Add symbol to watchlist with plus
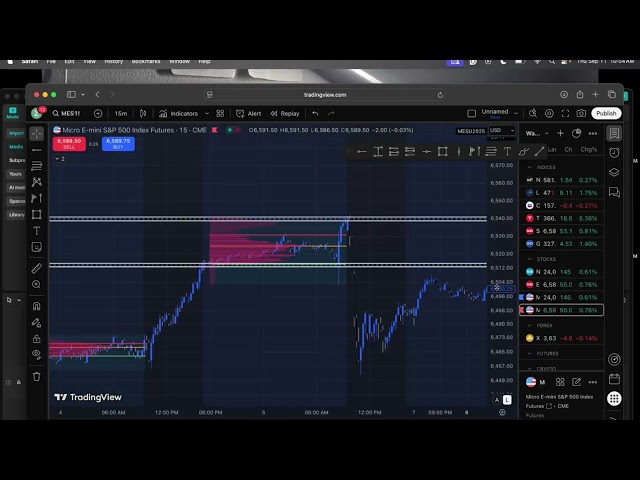The width and height of the screenshot is (640, 480). coord(560,133)
